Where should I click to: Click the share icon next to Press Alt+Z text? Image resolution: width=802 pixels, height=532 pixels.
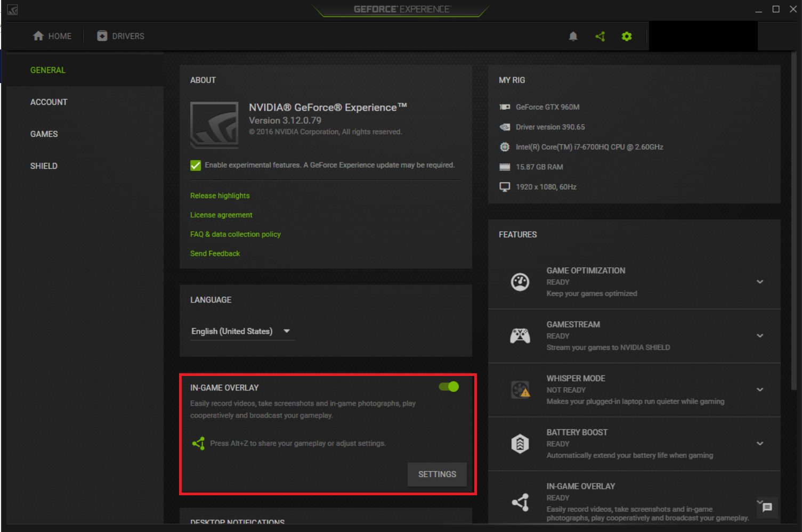tap(198, 443)
